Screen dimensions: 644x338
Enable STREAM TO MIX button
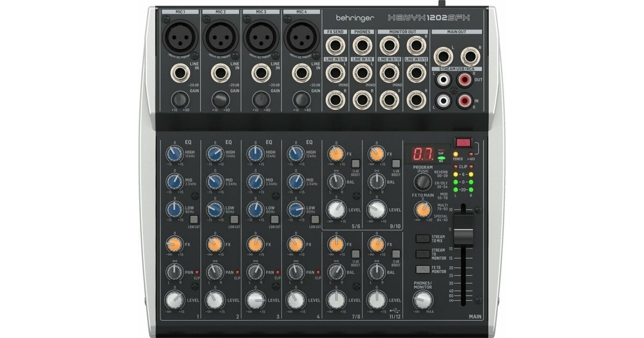(x=423, y=239)
